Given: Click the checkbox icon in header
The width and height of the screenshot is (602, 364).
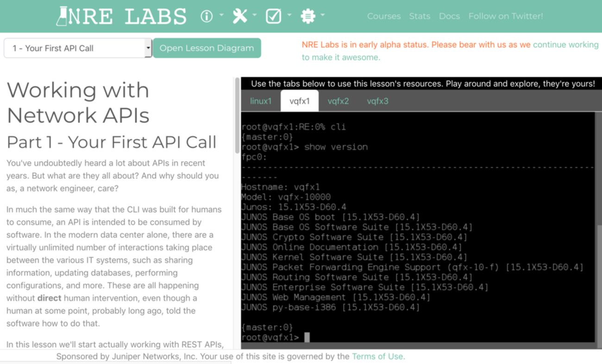Looking at the screenshot, I should (x=273, y=16).
